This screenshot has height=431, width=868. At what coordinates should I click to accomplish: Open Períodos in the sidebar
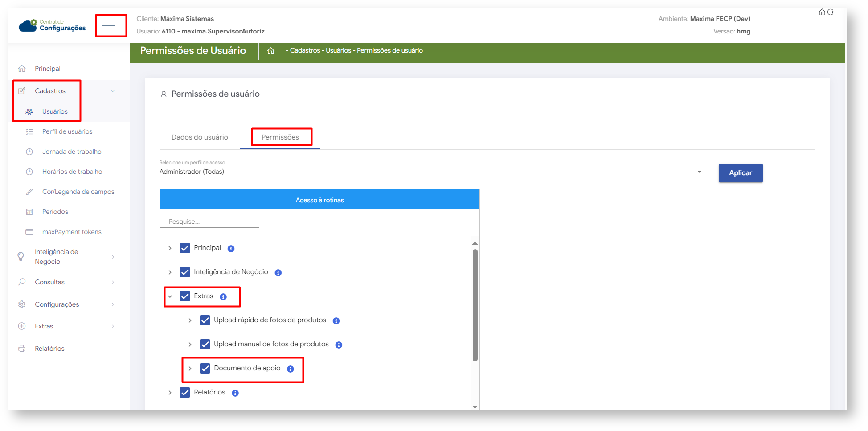point(55,212)
